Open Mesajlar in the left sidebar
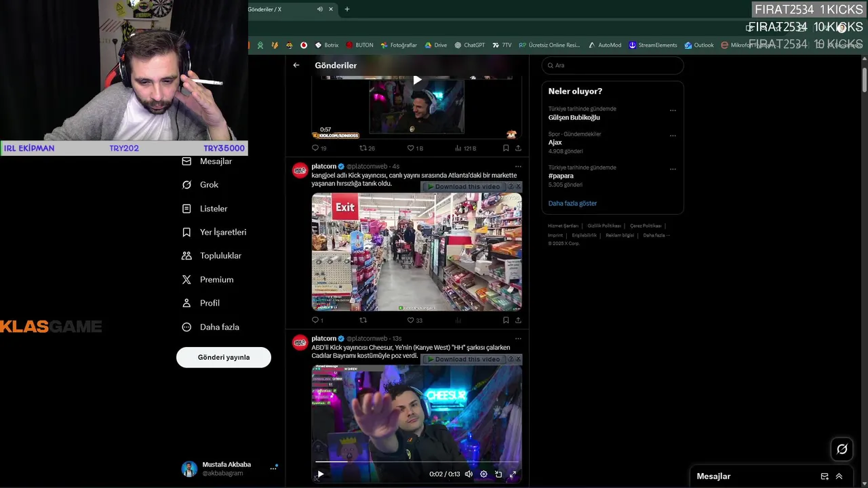This screenshot has height=488, width=868. tap(207, 161)
